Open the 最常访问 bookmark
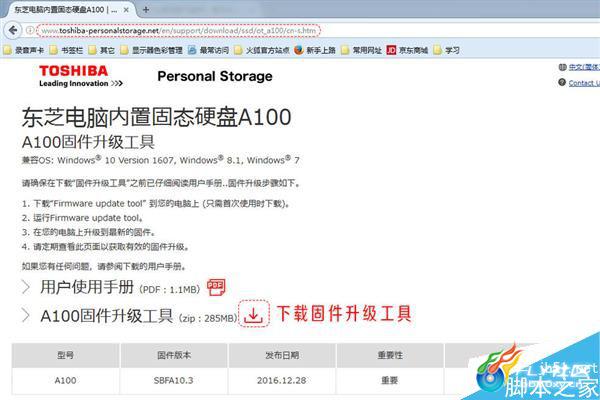 coord(209,50)
